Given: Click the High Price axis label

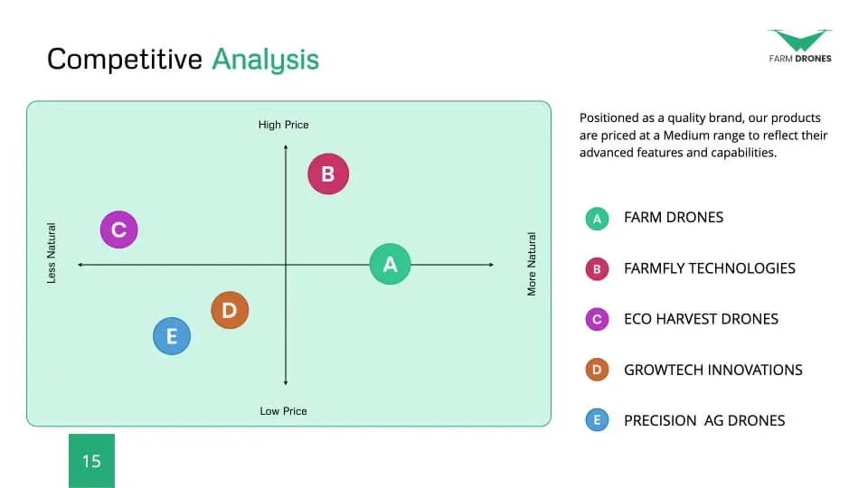Looking at the screenshot, I should point(283,125).
